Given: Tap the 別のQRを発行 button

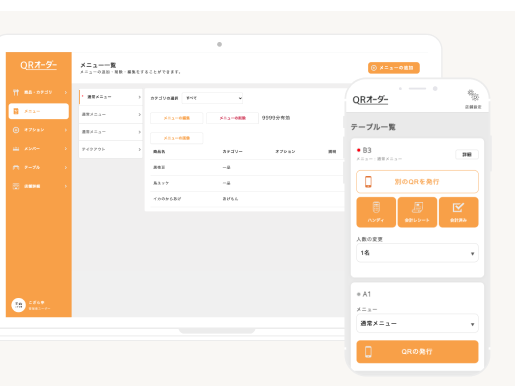Looking at the screenshot, I should (x=417, y=182).
